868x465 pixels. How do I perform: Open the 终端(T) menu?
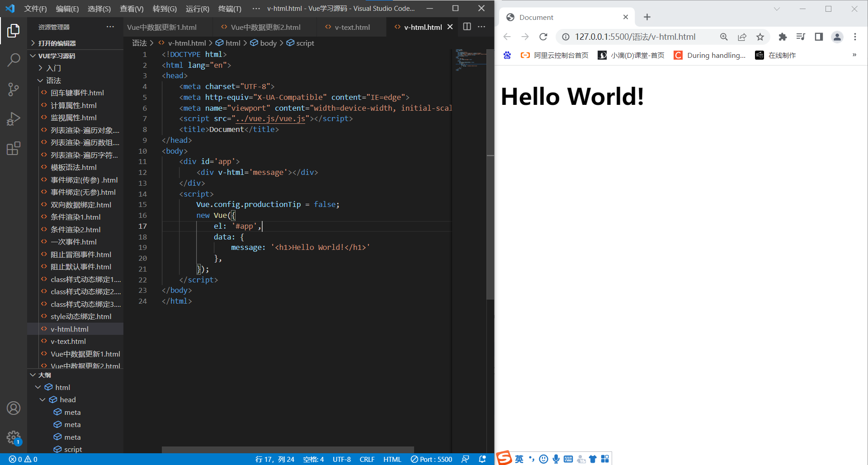tap(230, 9)
